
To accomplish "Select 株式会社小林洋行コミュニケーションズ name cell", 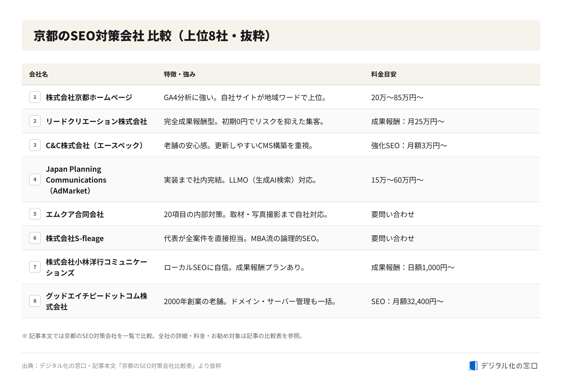I will pyautogui.click(x=97, y=267).
